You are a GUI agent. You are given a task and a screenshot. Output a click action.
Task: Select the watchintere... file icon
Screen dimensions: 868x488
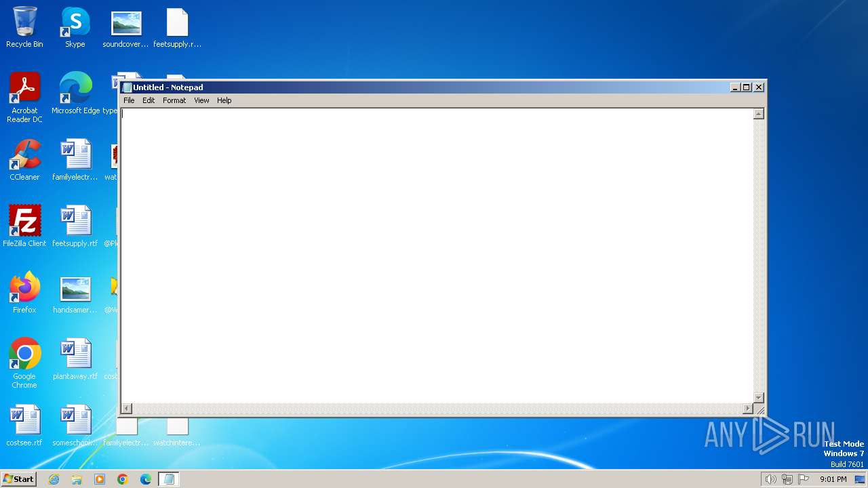[x=177, y=434]
